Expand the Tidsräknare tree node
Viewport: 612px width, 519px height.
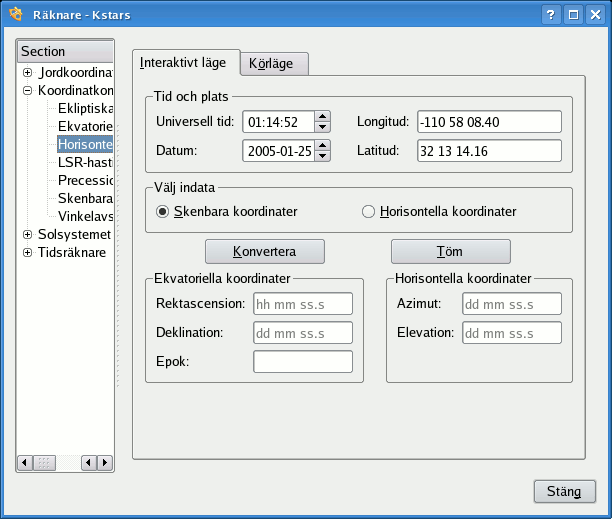(x=27, y=252)
